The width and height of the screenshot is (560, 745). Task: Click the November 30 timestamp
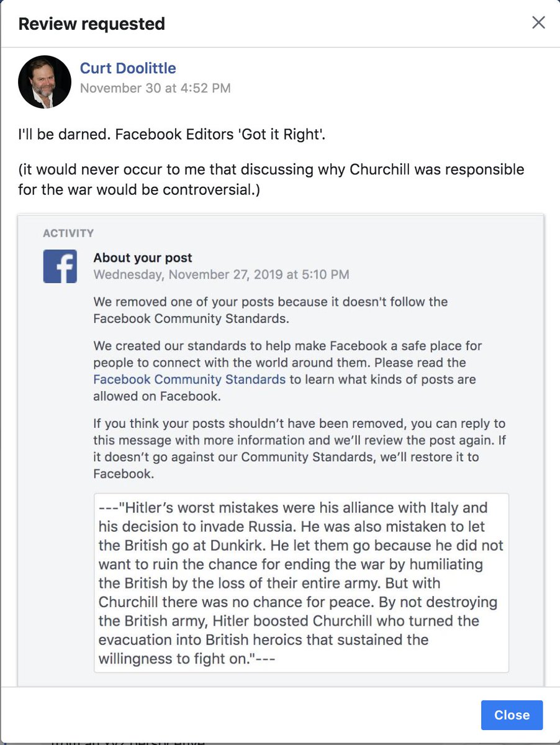[155, 88]
